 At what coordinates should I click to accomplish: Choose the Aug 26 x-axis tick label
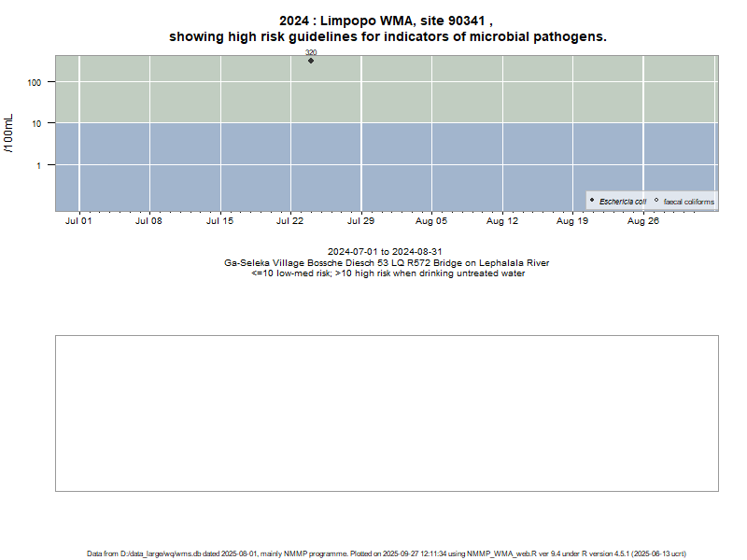point(643,222)
